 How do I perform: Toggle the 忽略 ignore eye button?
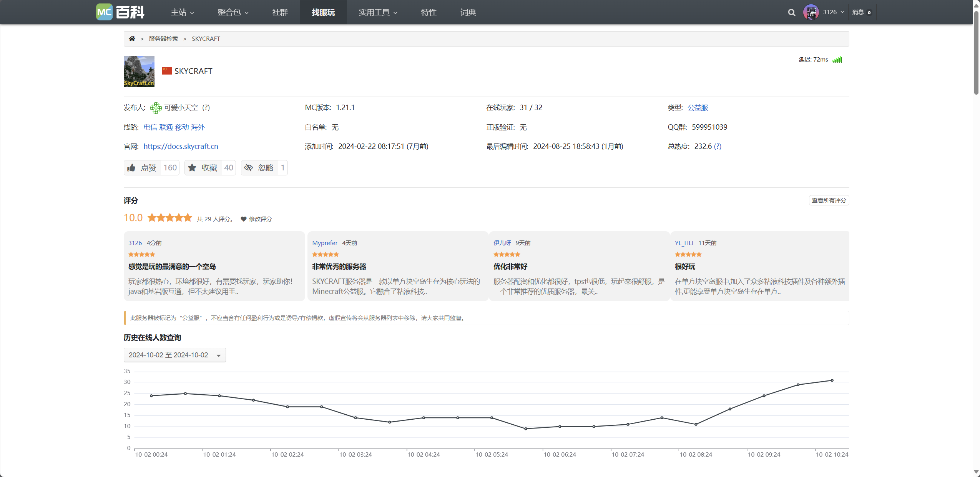click(x=264, y=168)
